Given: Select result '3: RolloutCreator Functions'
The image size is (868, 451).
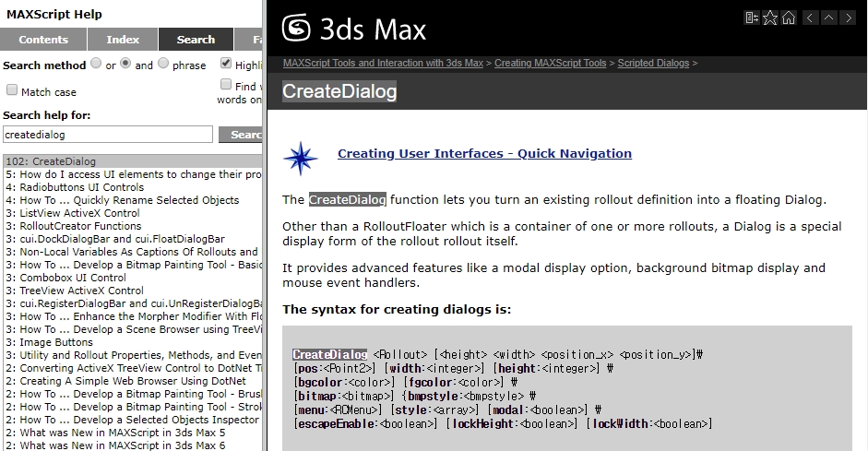Looking at the screenshot, I should pos(133,226).
